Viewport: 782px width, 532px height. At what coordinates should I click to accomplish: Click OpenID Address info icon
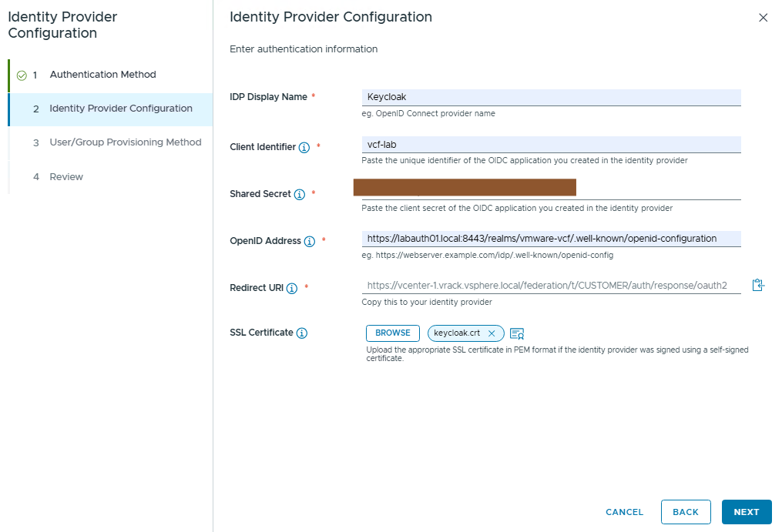pyautogui.click(x=309, y=241)
